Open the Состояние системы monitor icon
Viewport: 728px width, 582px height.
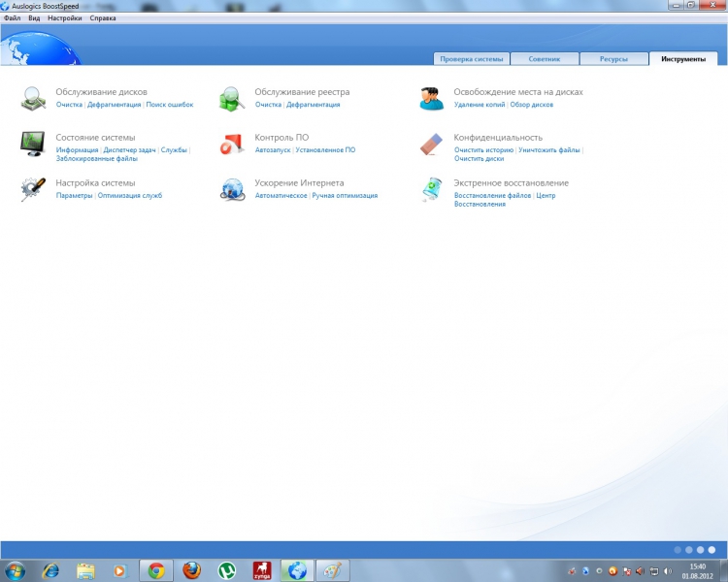pyautogui.click(x=32, y=144)
